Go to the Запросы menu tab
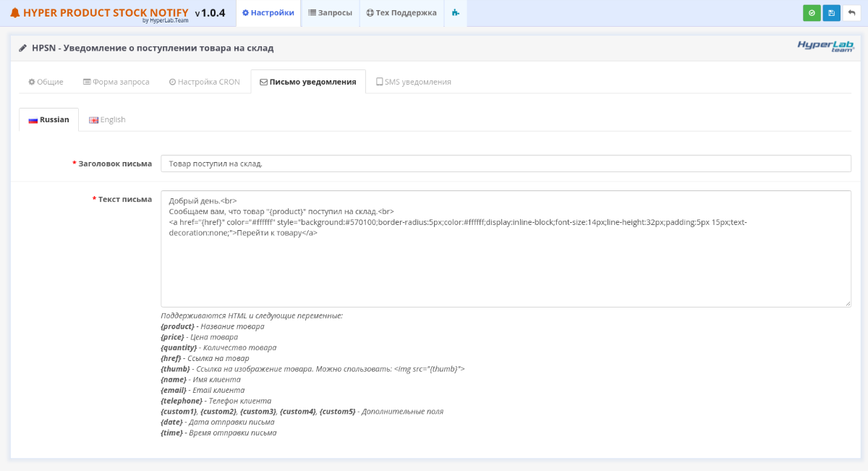This screenshot has height=471, width=868. [330, 13]
